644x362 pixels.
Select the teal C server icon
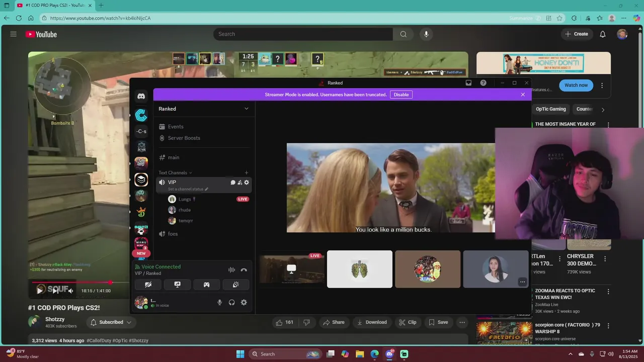click(x=141, y=116)
